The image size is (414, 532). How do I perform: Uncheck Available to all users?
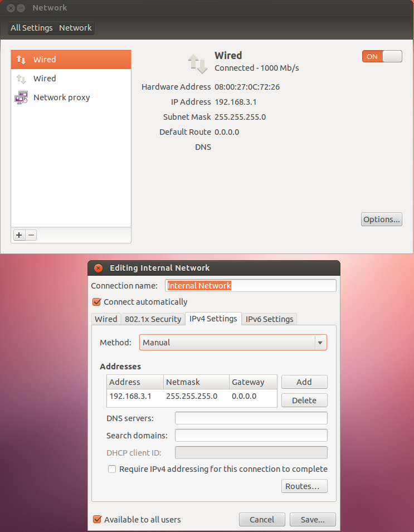pos(98,519)
